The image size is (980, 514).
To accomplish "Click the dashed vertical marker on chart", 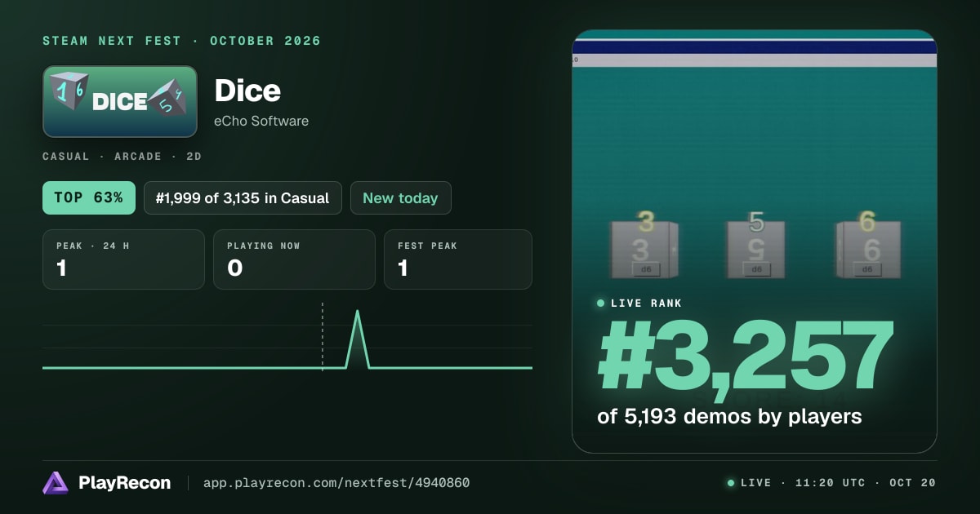I will [x=323, y=336].
